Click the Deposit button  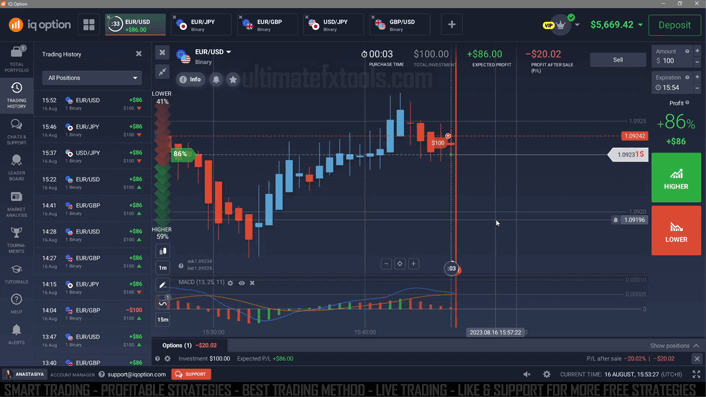674,25
